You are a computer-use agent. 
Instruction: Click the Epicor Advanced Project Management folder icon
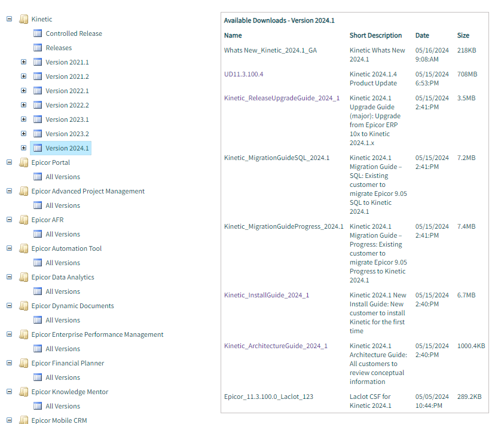click(x=23, y=191)
